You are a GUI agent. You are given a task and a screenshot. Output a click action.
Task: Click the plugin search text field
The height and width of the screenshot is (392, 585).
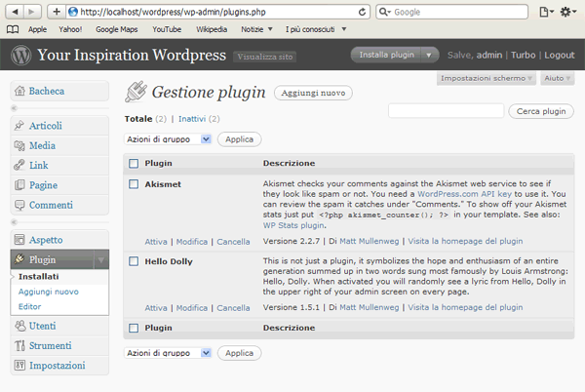(446, 111)
